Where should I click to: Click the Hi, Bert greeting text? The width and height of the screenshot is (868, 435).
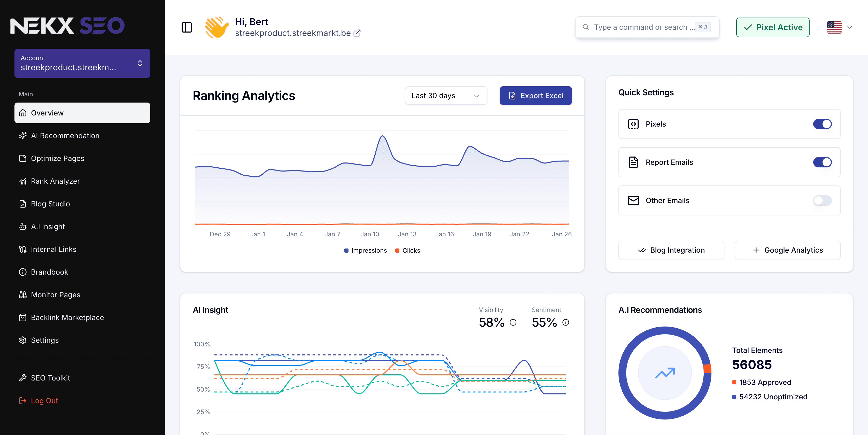(251, 22)
